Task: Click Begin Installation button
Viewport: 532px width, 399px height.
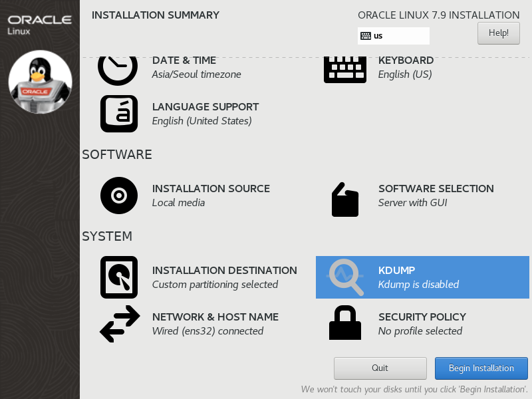Action: (x=481, y=368)
